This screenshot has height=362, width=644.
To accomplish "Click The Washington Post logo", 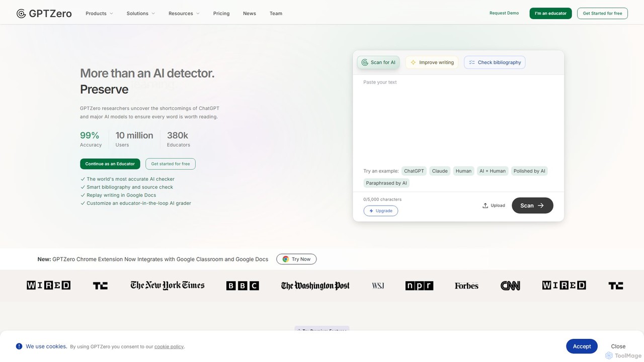I will coord(315,286).
